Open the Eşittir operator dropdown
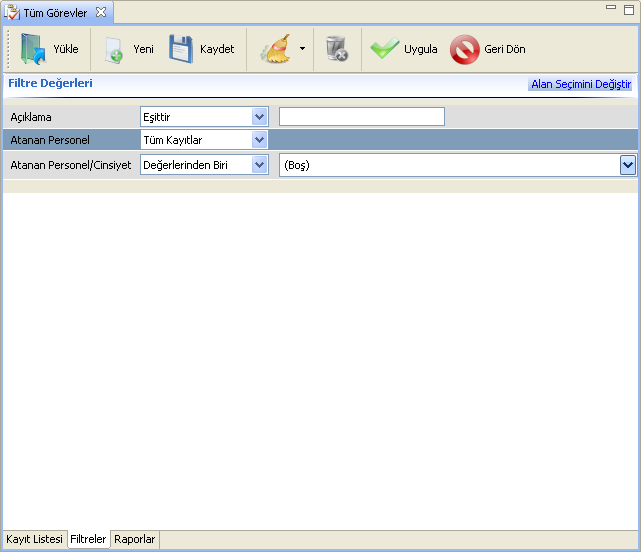 pos(260,117)
